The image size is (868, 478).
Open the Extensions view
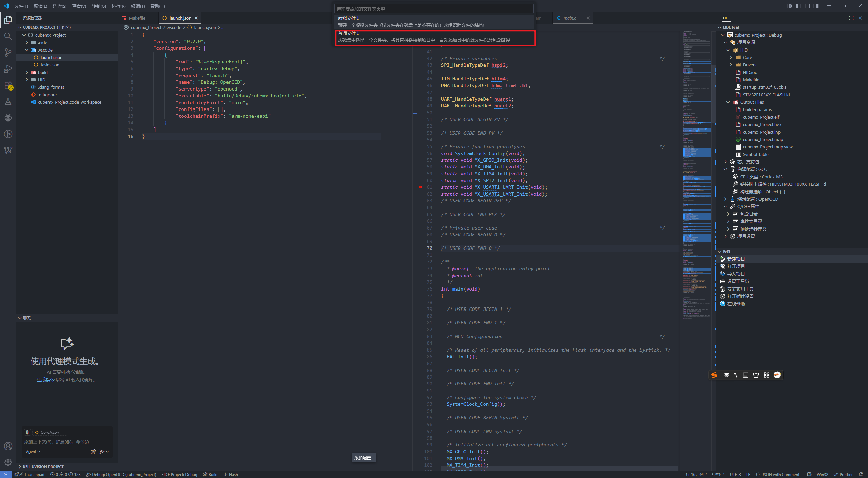pos(8,85)
